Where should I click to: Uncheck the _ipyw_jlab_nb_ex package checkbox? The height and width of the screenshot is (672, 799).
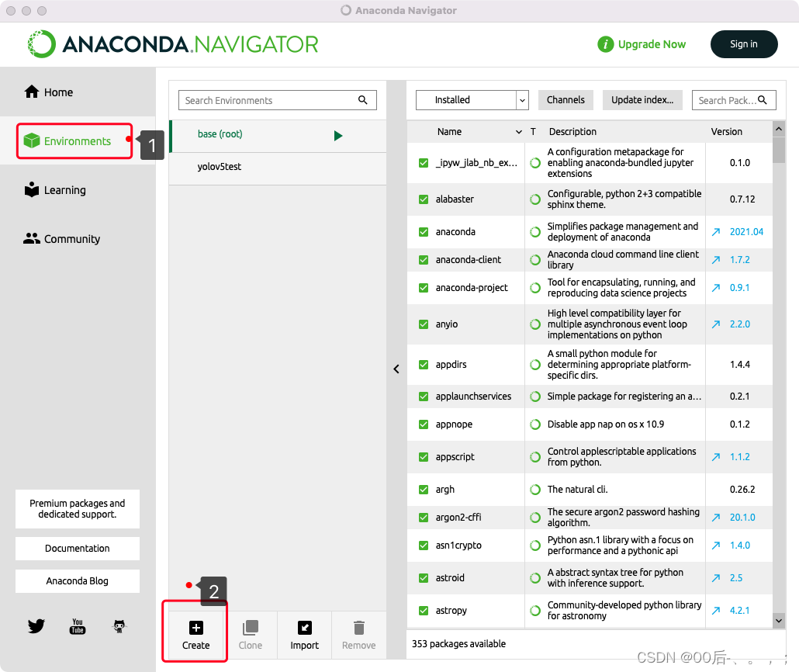point(424,163)
